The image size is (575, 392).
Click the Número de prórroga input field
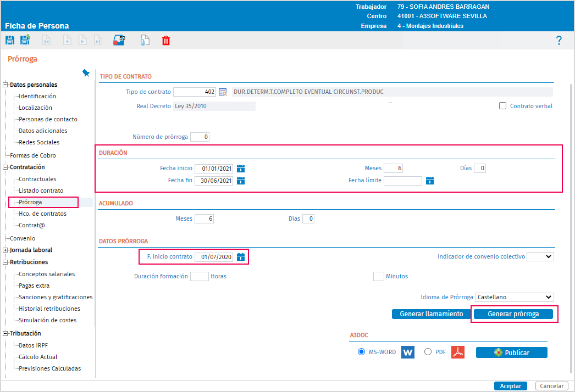(200, 137)
